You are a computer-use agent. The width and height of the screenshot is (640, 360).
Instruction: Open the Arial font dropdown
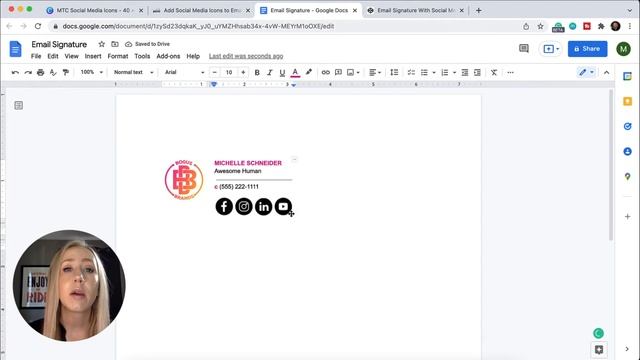(x=184, y=72)
